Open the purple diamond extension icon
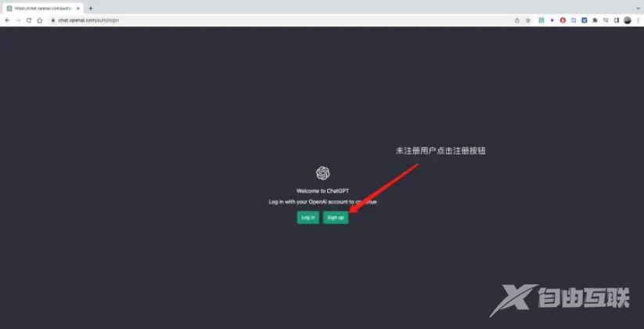The width and height of the screenshot is (644, 329). pyautogui.click(x=552, y=20)
